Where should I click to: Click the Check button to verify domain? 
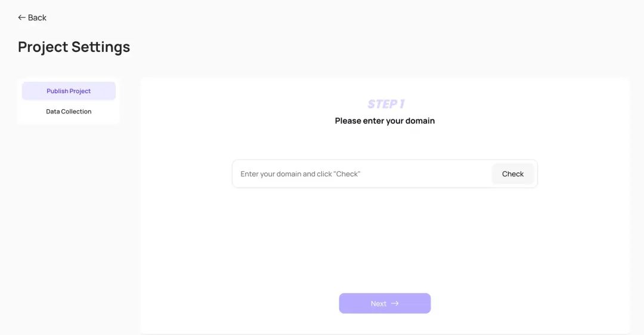(x=513, y=174)
